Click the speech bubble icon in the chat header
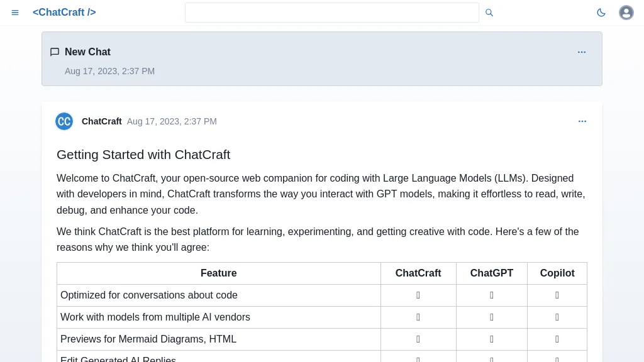Viewport: 644px width, 362px height. click(x=55, y=52)
